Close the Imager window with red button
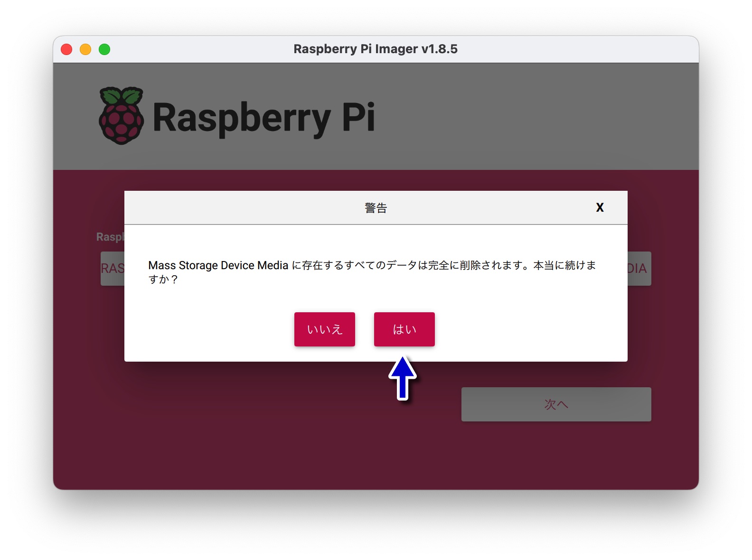Viewport: 752px width, 560px height. tap(66, 49)
